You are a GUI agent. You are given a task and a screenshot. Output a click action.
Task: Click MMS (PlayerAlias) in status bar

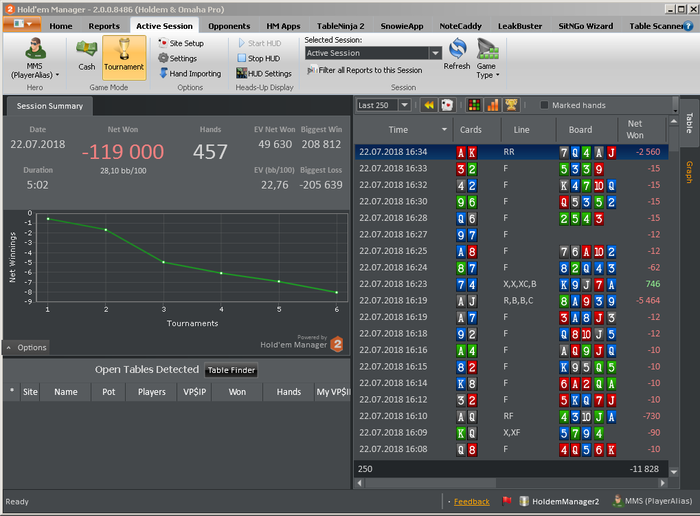[x=653, y=501]
